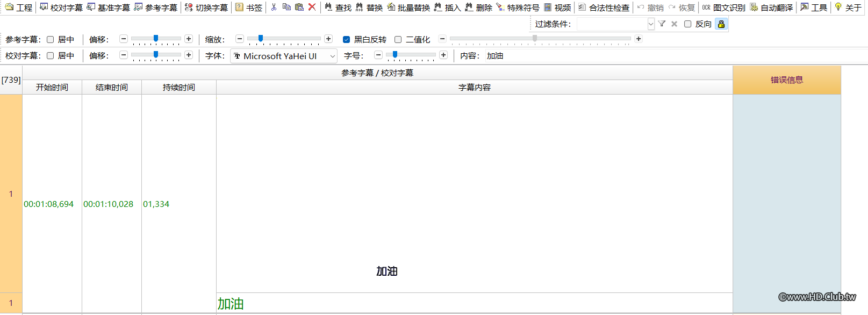Enable 居中 for 校对字幕 row
This screenshot has height=315, width=868.
click(x=50, y=55)
